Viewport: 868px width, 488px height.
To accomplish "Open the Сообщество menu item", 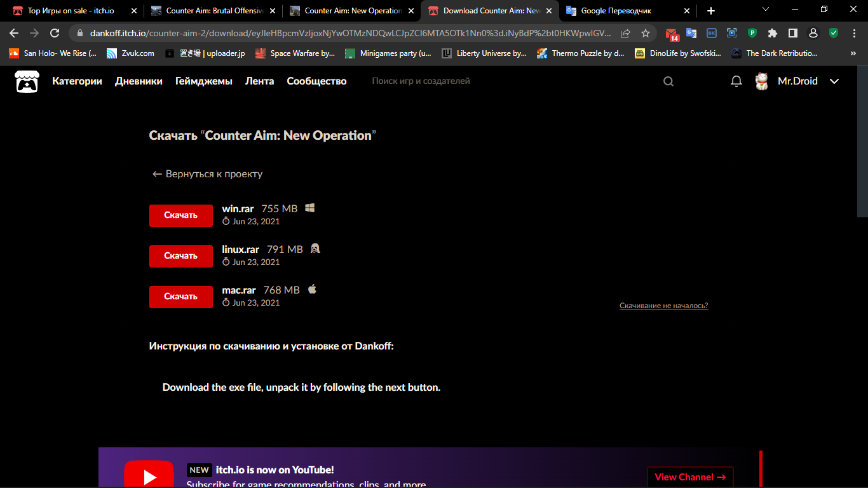I will (x=316, y=81).
